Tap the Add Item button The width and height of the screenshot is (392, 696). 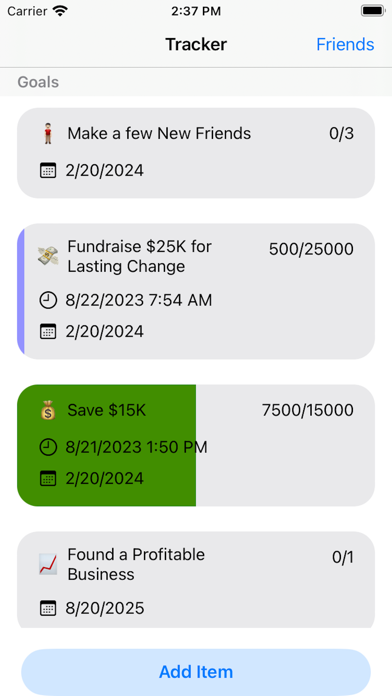click(x=196, y=672)
